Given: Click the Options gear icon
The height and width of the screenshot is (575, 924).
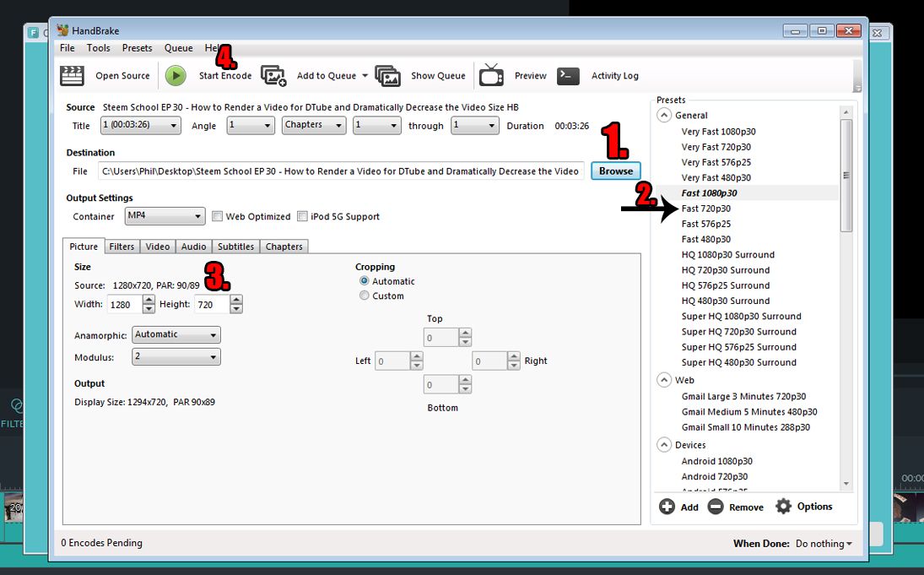Looking at the screenshot, I should (783, 507).
